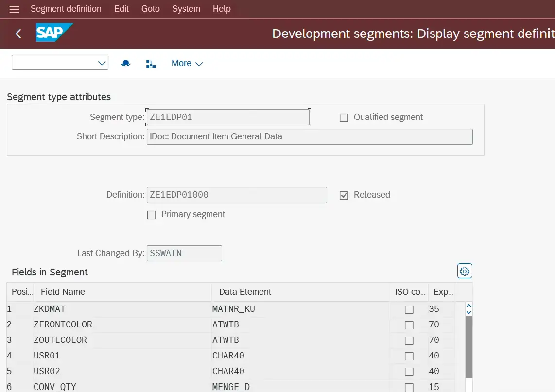Click the Field Name column header

(x=63, y=292)
